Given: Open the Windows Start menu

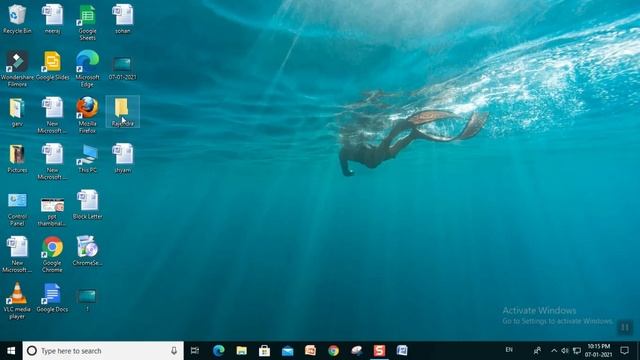Looking at the screenshot, I should point(11,351).
